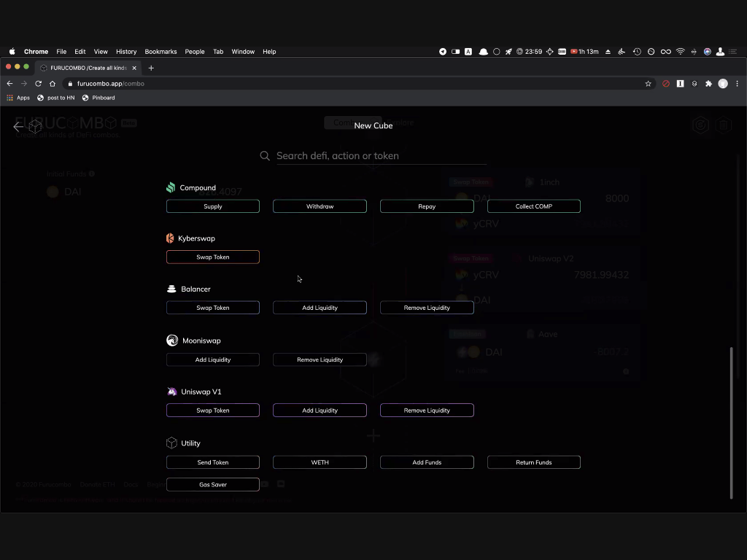Click the Utility cube icon
Image resolution: width=747 pixels, height=560 pixels.
tap(171, 443)
